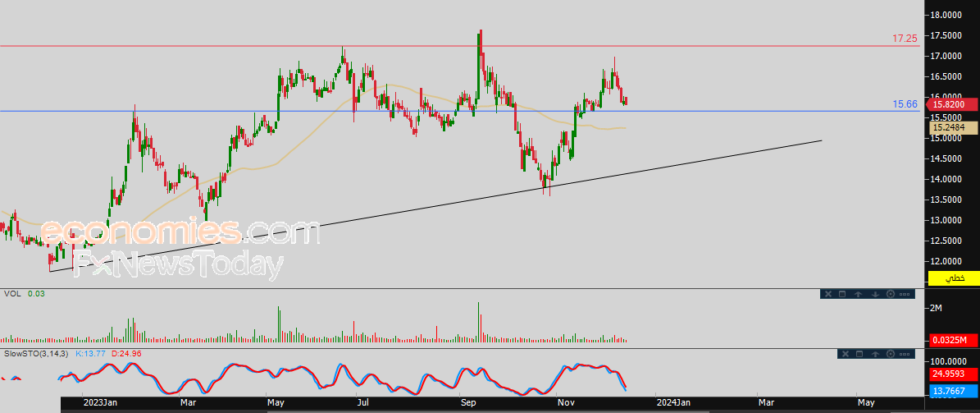This screenshot has height=413, width=980.
Task: Select the 17.25 red resistance line label
Action: 905,38
